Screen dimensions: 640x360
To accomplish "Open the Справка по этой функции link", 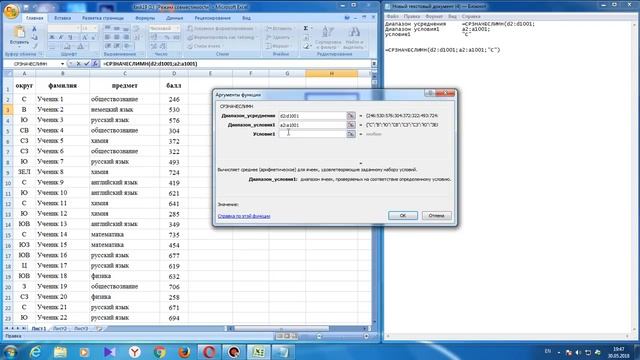I will click(244, 216).
